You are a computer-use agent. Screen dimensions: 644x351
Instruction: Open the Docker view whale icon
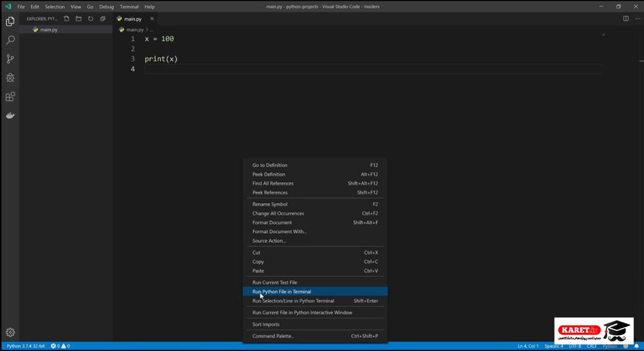coord(10,116)
